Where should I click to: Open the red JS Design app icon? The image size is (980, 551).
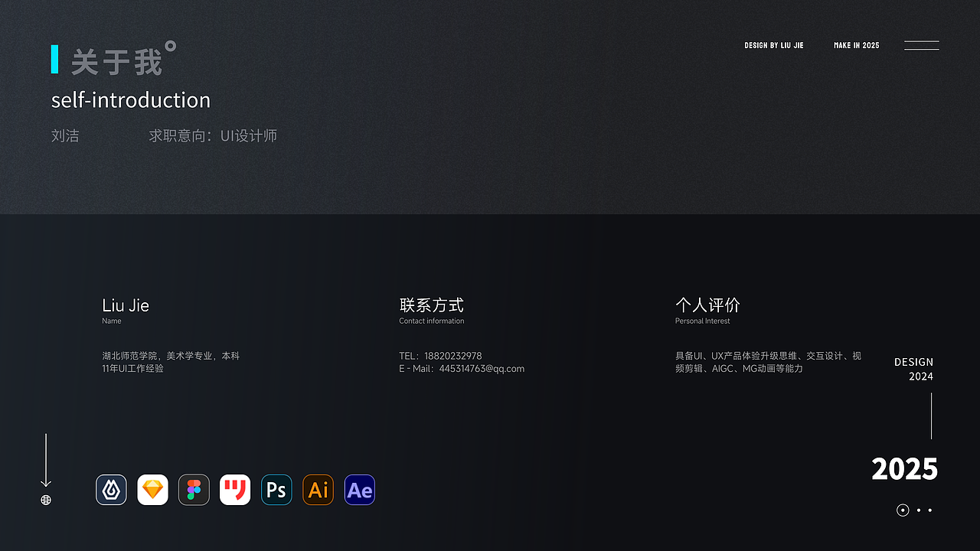(x=235, y=490)
